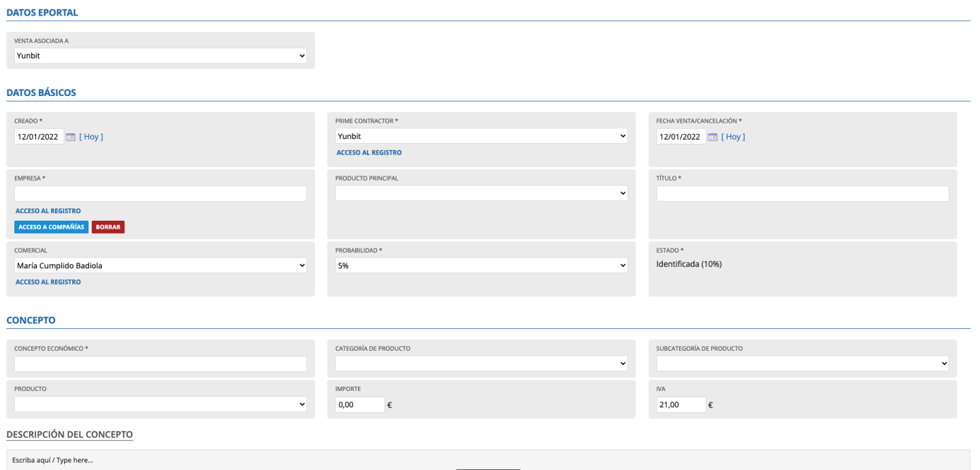Open the Categoría de Producto dropdown
The width and height of the screenshot is (980, 470).
point(481,364)
